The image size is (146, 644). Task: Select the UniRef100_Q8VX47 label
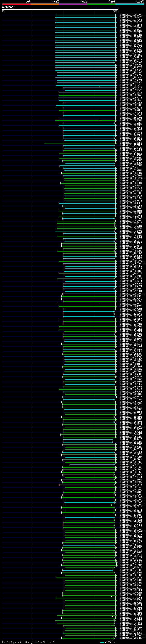pos(131,60)
